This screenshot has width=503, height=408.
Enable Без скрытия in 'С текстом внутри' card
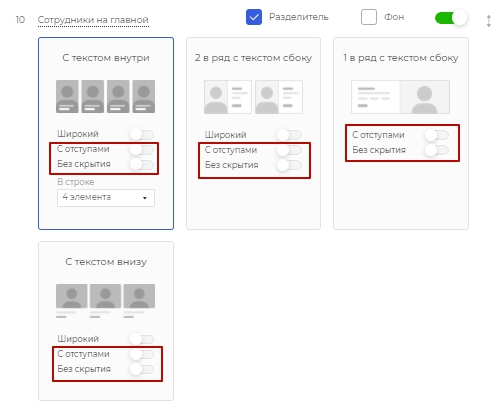pyautogui.click(x=142, y=164)
